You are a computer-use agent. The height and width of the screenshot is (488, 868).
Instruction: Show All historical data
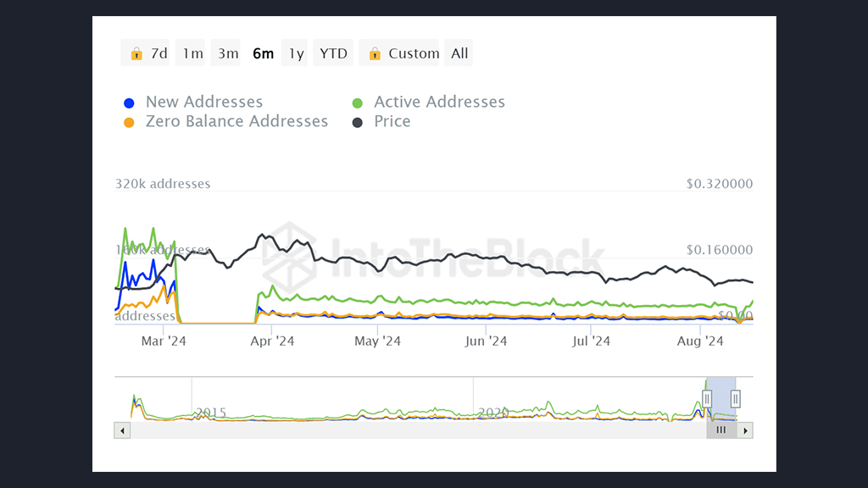[459, 53]
